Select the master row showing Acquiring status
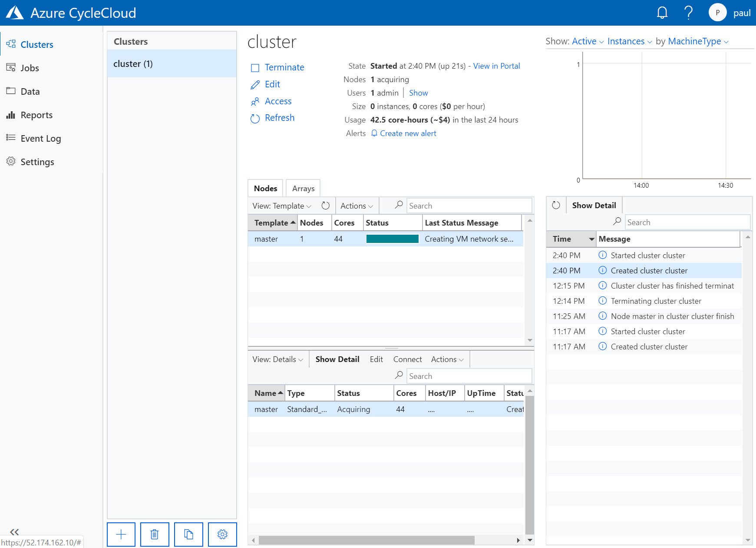This screenshot has height=548, width=756. click(x=386, y=409)
